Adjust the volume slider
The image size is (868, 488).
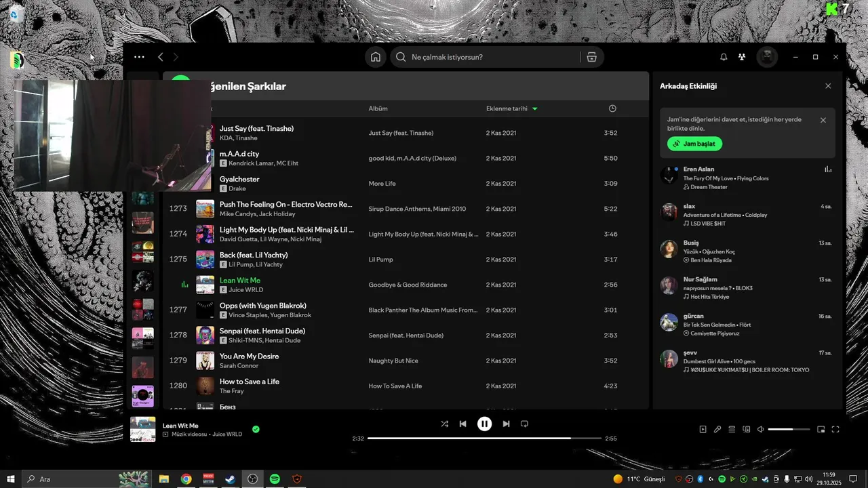tap(789, 429)
